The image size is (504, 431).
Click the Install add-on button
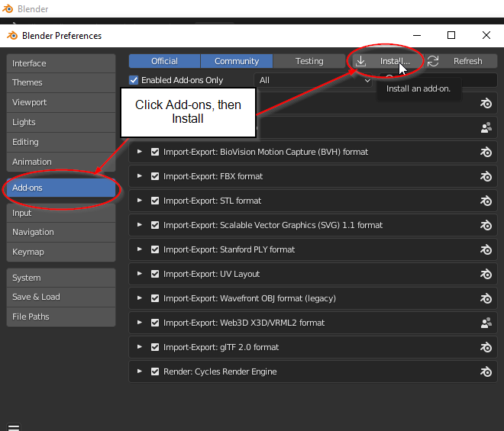coord(388,61)
